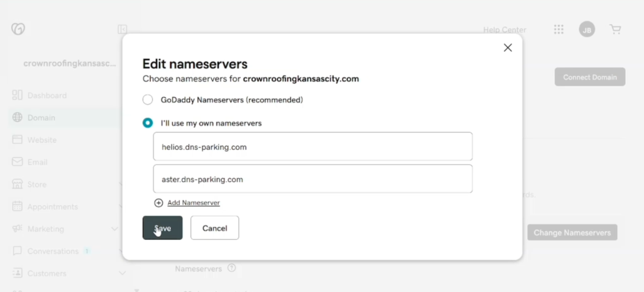Close the Edit nameservers dialog
Screen dimensions: 644x292
(508, 48)
